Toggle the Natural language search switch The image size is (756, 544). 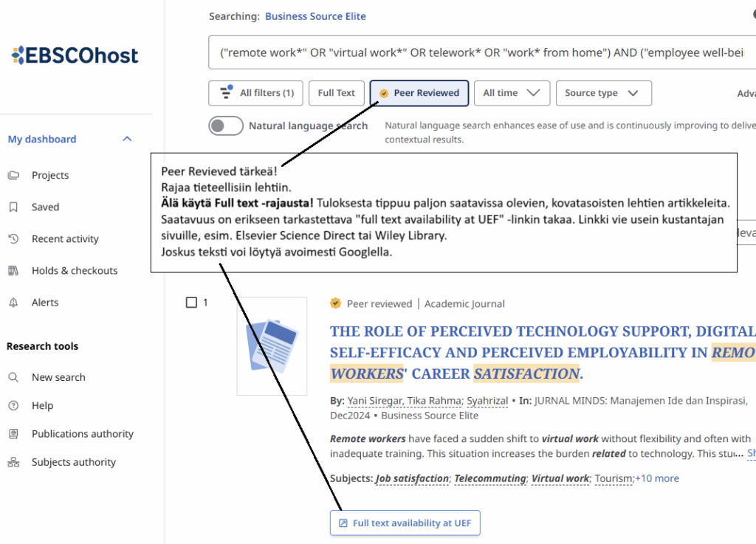pyautogui.click(x=226, y=125)
